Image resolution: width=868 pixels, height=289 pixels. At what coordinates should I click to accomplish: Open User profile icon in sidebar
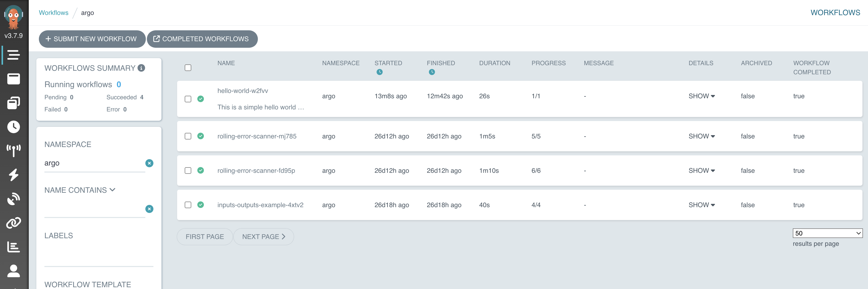(x=13, y=271)
